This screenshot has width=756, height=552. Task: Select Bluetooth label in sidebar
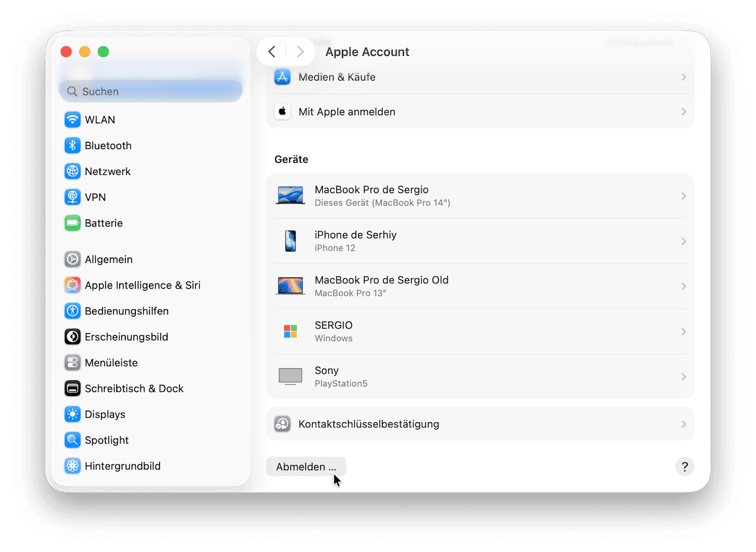(108, 146)
